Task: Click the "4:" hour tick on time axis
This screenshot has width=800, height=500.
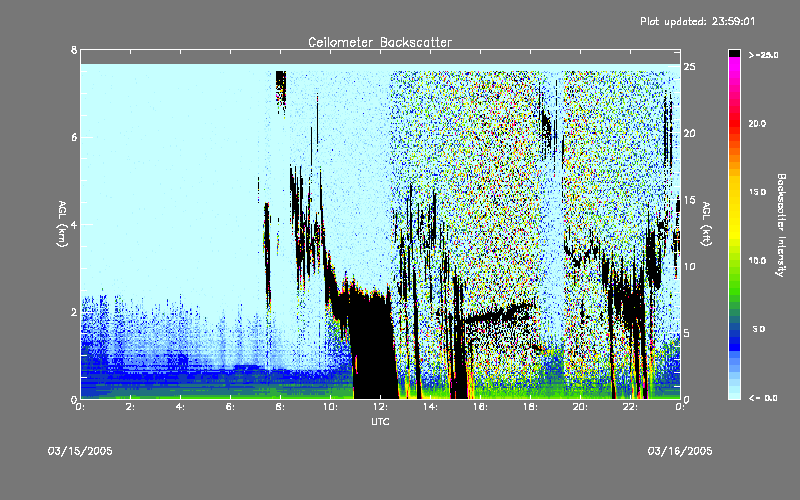Action: 181,407
